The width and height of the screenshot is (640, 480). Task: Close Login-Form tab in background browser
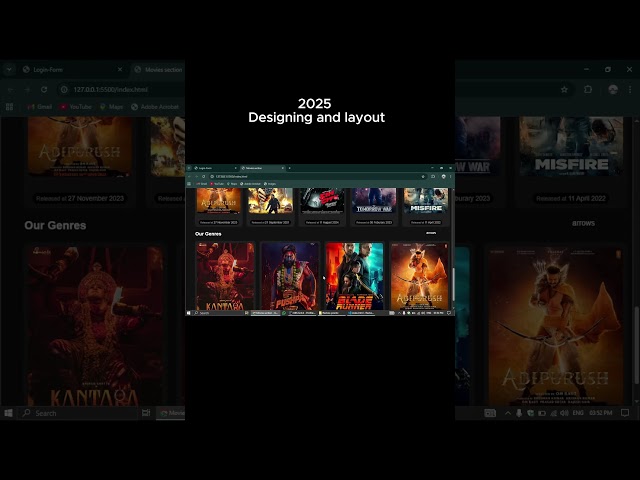point(120,70)
